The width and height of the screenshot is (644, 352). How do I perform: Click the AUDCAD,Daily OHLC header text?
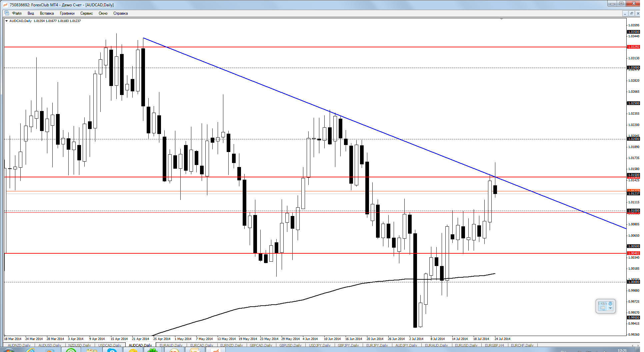pyautogui.click(x=45, y=21)
